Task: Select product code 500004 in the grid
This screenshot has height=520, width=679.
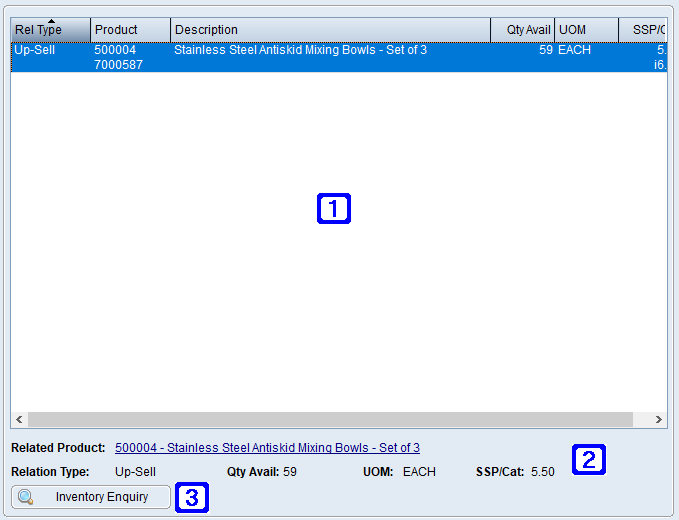Action: (x=115, y=50)
